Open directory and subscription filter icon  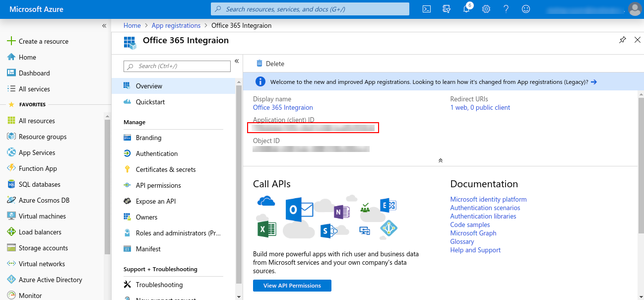pos(447,9)
